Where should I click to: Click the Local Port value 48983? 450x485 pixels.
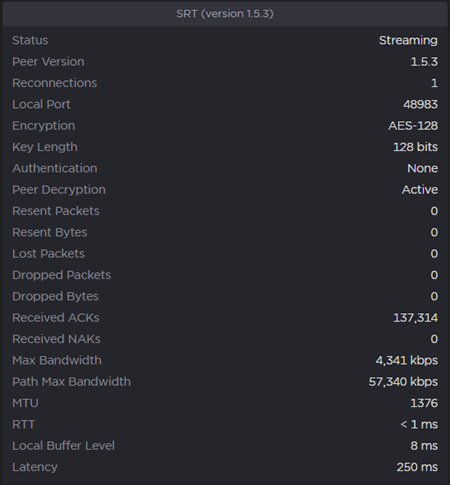[420, 104]
